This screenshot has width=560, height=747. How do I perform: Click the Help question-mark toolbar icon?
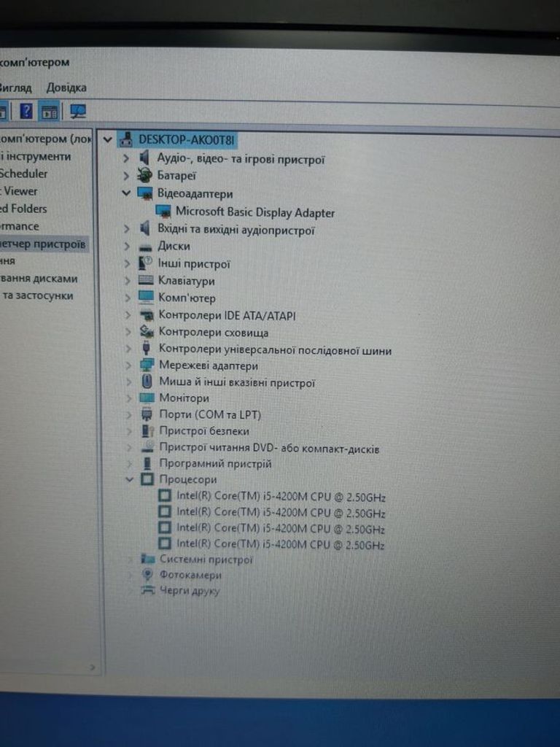pyautogui.click(x=27, y=112)
